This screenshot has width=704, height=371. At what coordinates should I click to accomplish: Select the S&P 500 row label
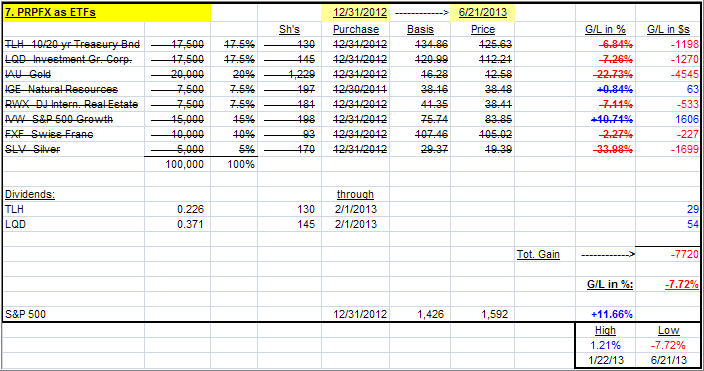[25, 314]
